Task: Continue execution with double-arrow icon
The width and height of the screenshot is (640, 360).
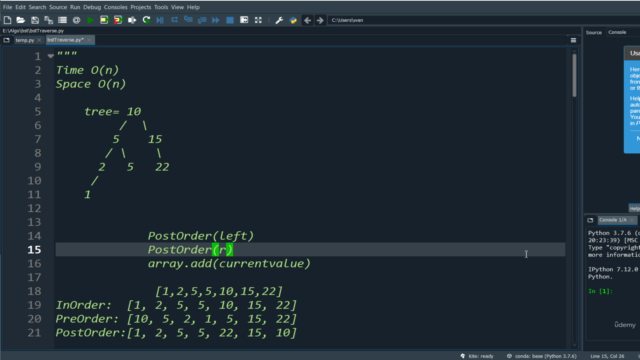Action: 216,20
